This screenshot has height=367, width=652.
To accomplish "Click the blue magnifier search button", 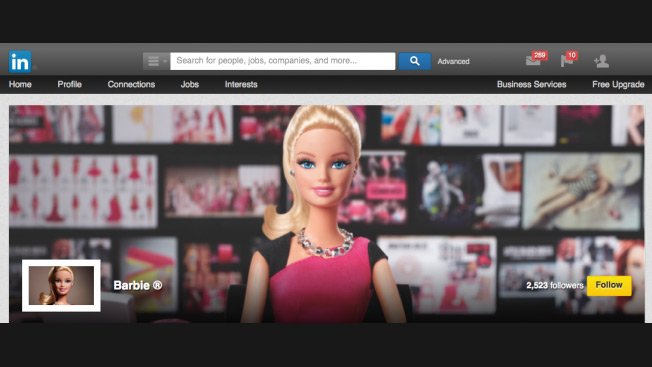I will pos(415,61).
